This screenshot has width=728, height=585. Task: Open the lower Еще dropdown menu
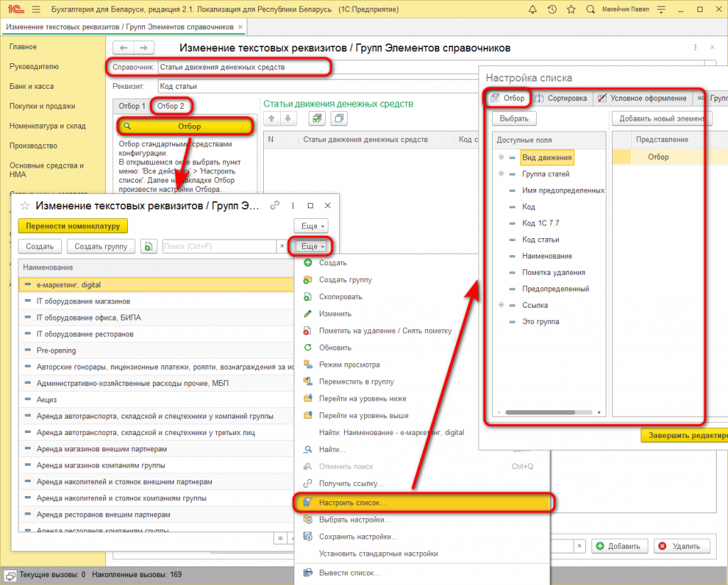[x=311, y=247]
